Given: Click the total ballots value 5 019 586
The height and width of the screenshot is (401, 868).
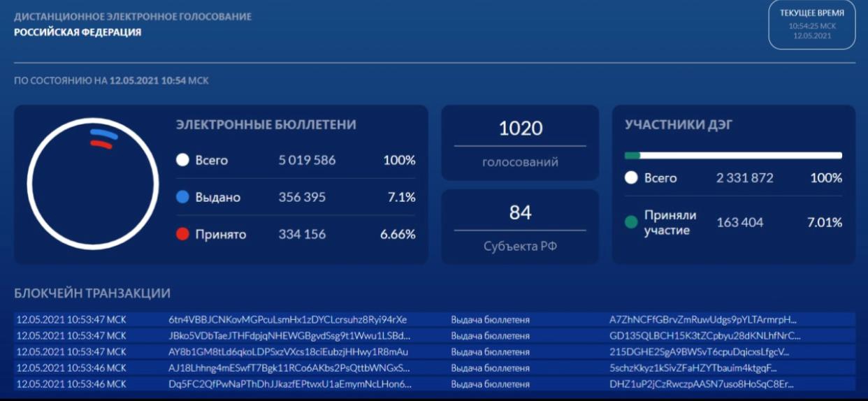Looking at the screenshot, I should (307, 160).
